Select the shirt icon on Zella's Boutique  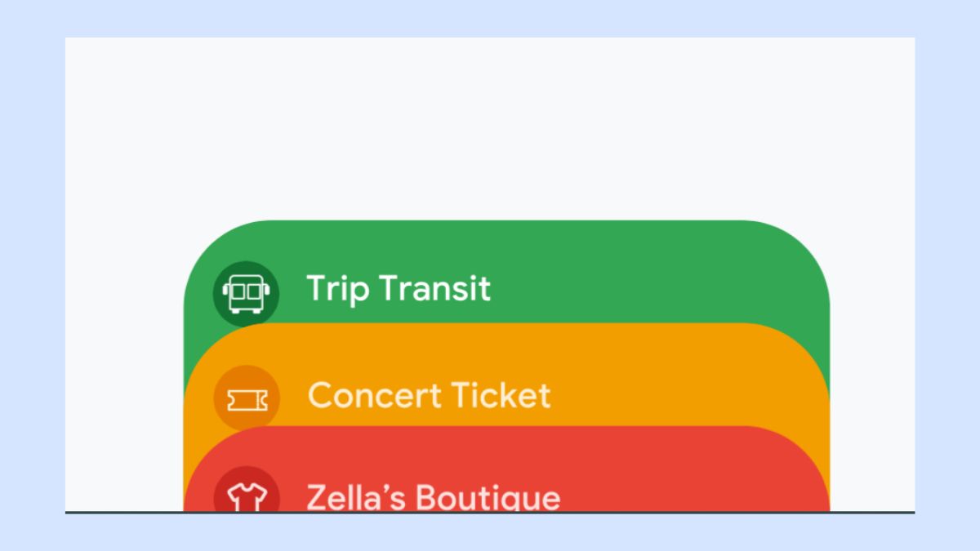click(247, 497)
